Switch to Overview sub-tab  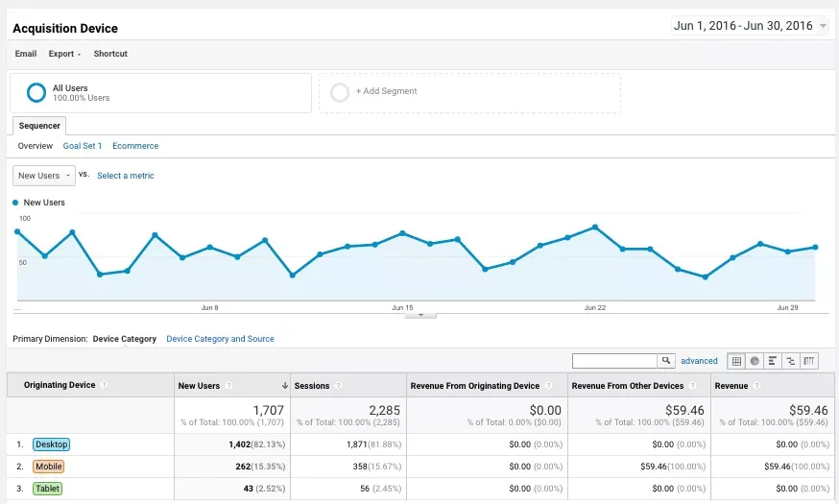(36, 146)
